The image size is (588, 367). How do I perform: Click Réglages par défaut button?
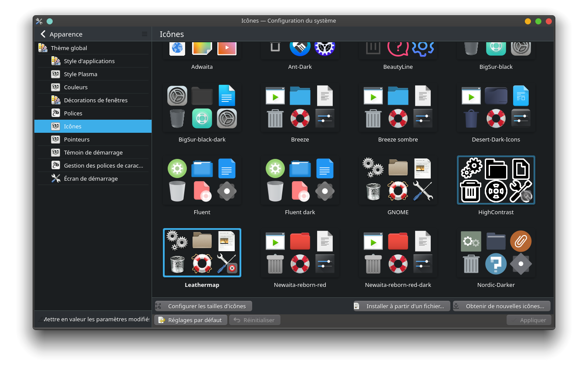pos(191,320)
